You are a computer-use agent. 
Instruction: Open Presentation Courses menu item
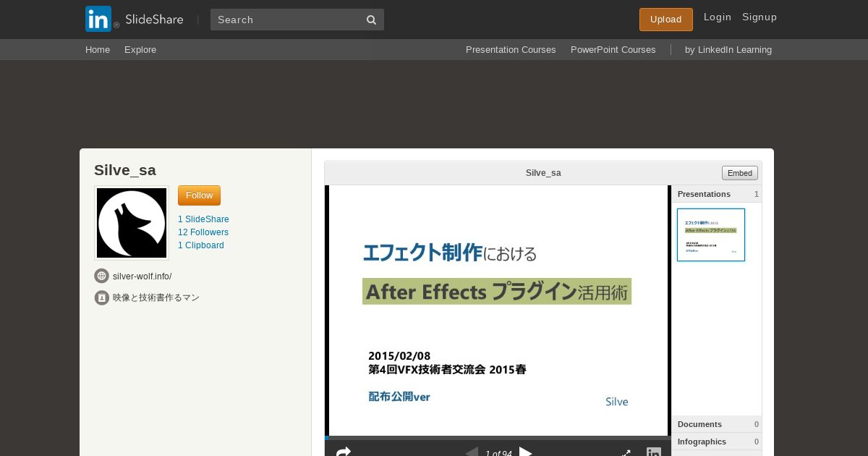tap(511, 50)
